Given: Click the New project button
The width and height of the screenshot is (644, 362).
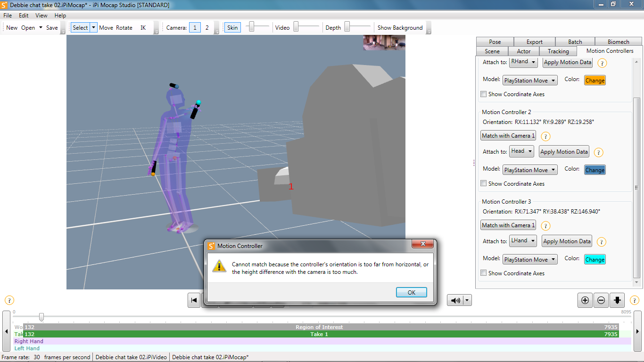Looking at the screenshot, I should 12,28.
